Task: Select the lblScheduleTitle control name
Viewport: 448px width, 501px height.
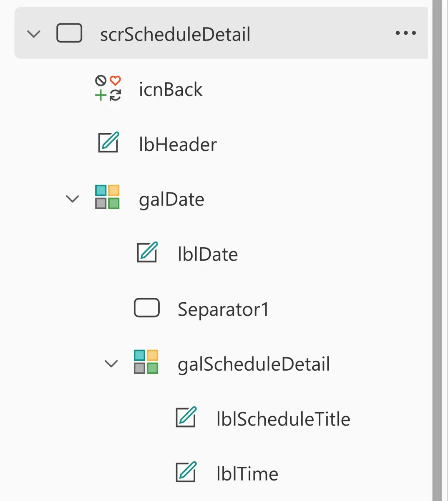Action: [283, 419]
